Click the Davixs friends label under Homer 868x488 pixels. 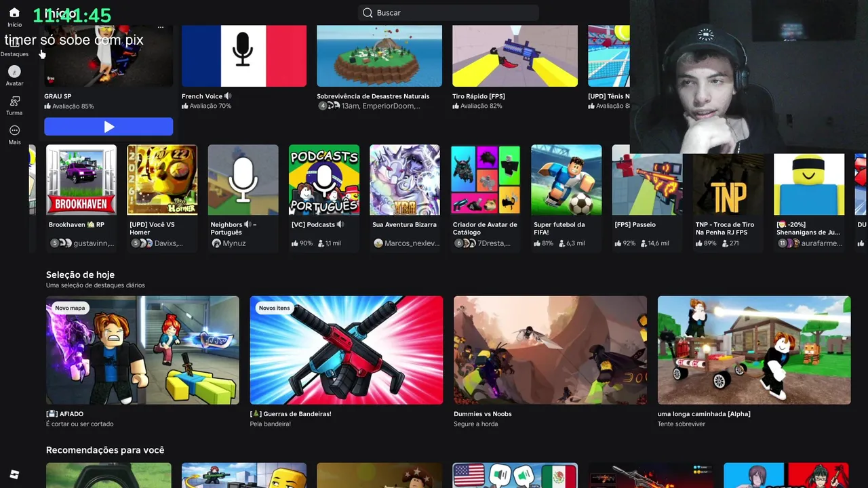click(169, 243)
